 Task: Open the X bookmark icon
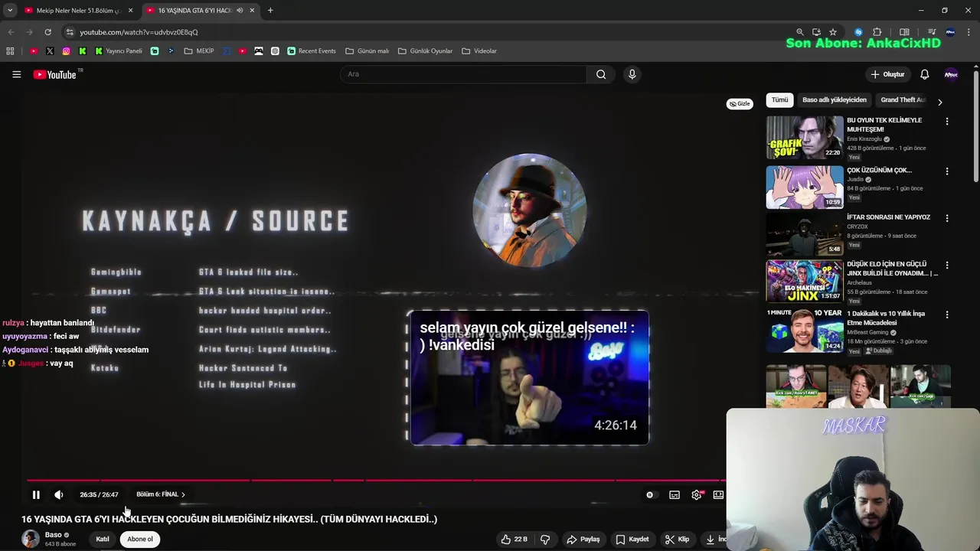point(50,51)
